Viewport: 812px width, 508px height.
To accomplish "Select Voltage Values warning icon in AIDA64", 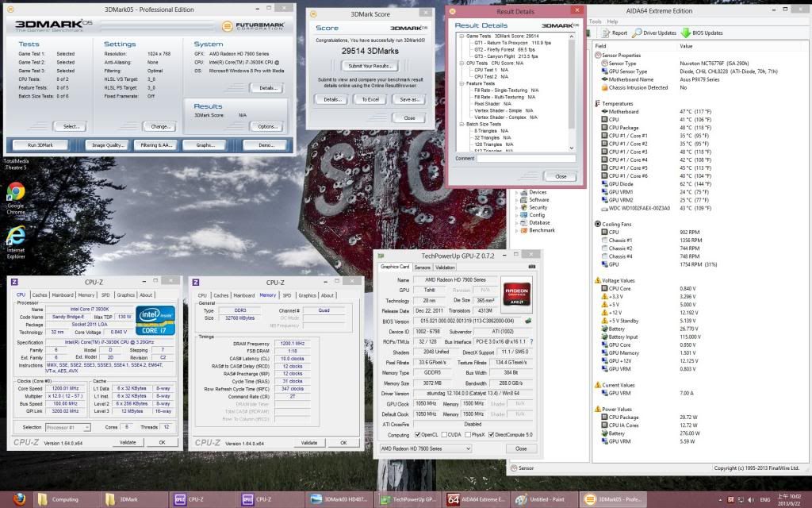I will click(598, 280).
